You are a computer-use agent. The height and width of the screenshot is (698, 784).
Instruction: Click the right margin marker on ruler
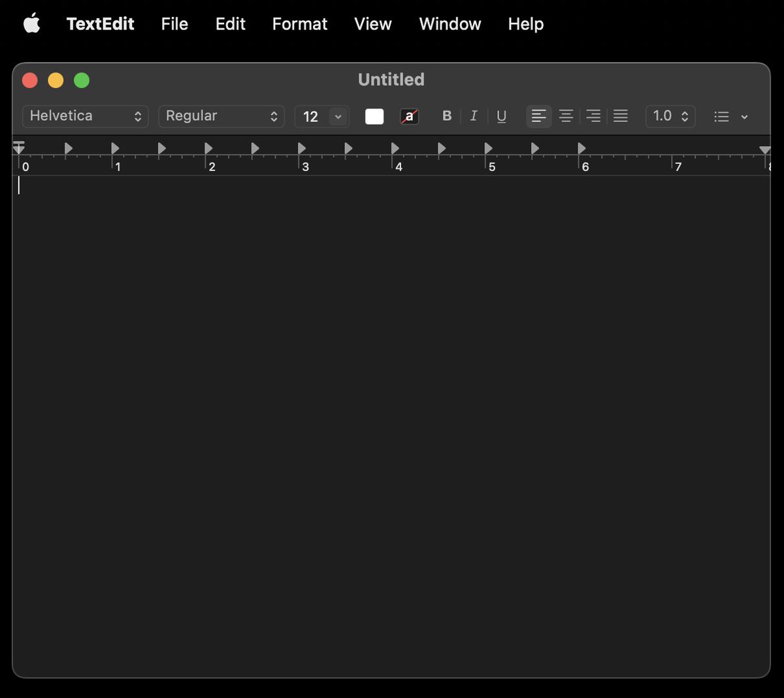(x=765, y=150)
